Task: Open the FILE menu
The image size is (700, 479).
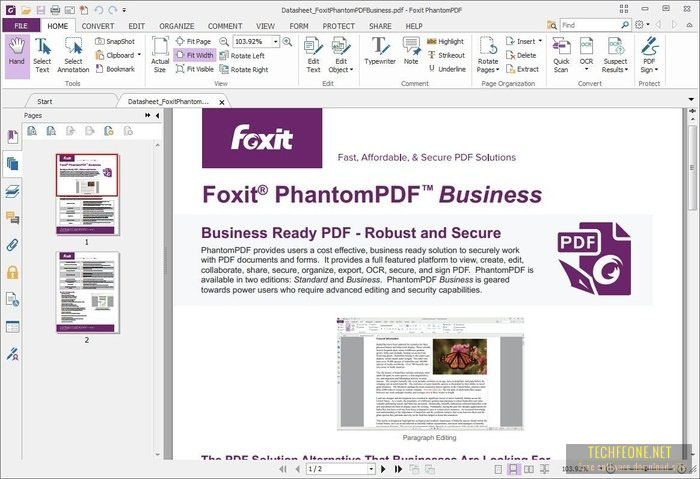Action: click(x=21, y=26)
